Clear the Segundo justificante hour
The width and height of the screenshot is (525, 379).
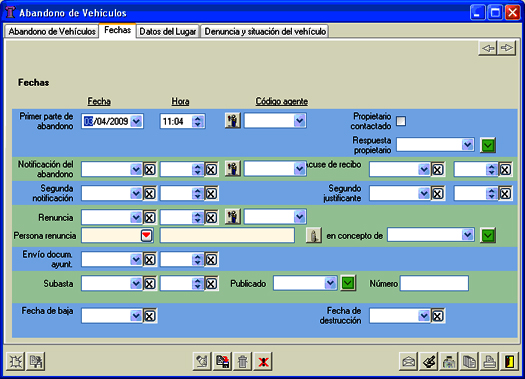coord(505,194)
